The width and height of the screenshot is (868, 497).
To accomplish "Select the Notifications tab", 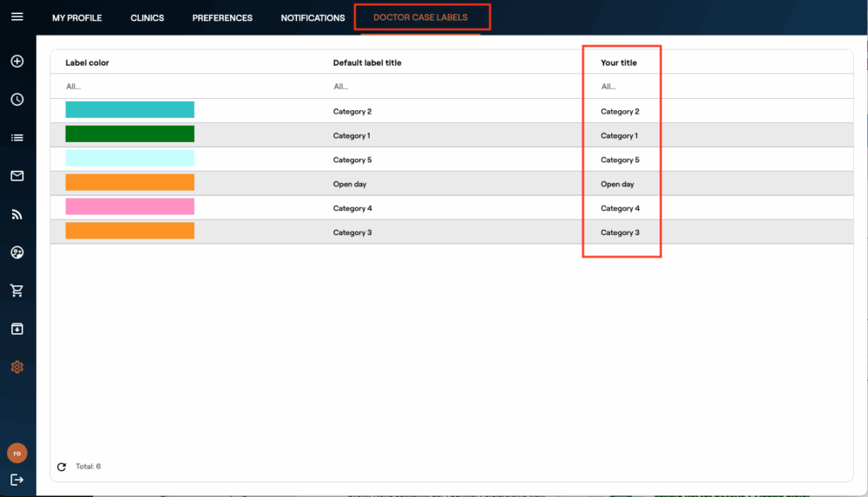I will coord(312,18).
